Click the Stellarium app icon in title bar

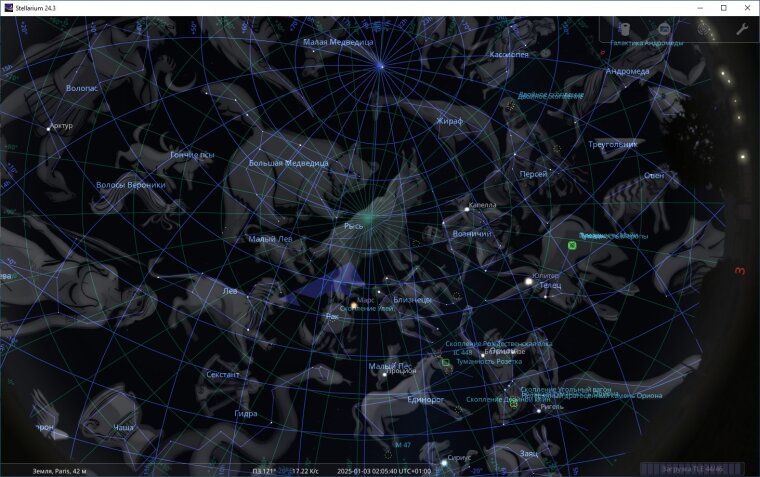[8, 7]
